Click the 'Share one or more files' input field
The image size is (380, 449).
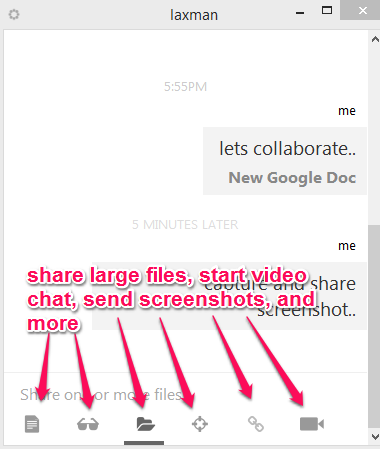(x=185, y=395)
